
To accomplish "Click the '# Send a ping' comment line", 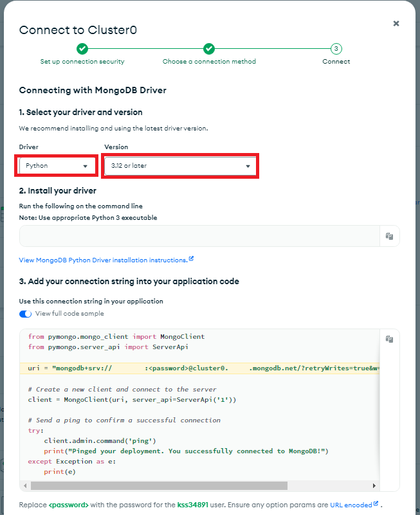I will [124, 420].
